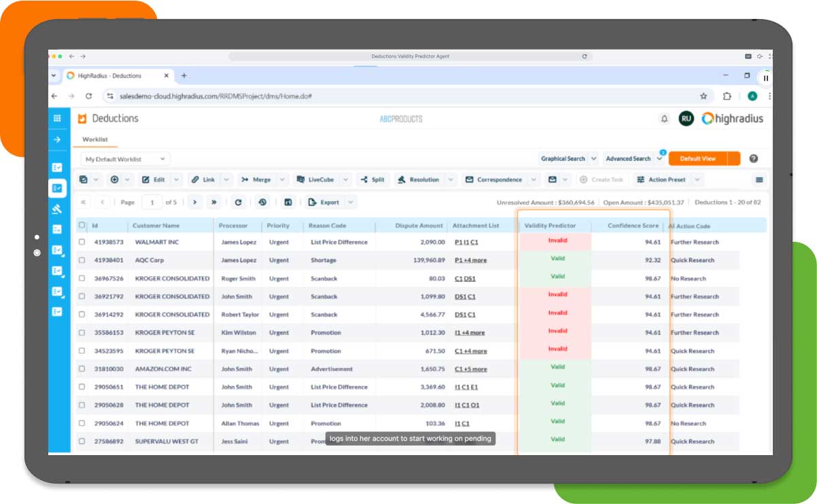Check the row for Id 41938573
The height and width of the screenshot is (504, 817).
click(82, 242)
